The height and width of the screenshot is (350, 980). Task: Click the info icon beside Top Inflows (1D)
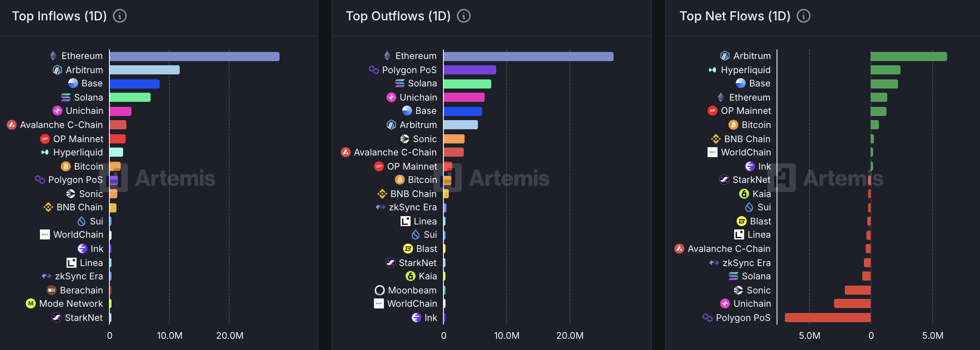pyautogui.click(x=120, y=16)
